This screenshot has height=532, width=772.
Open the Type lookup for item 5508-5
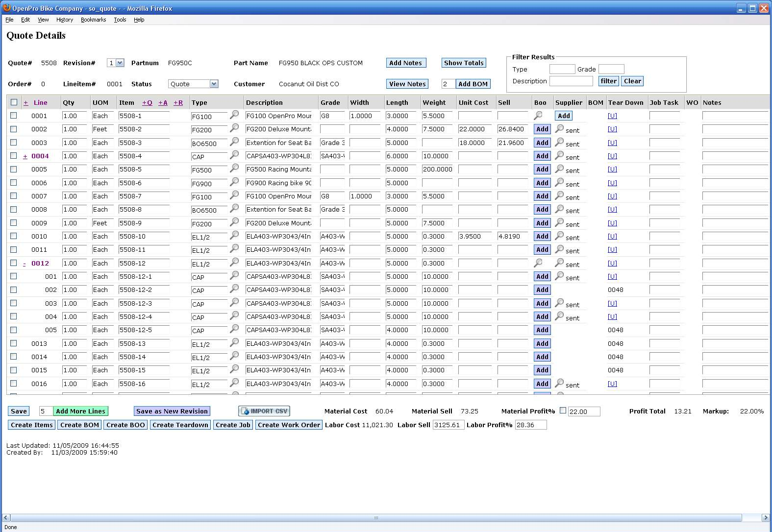coord(234,168)
